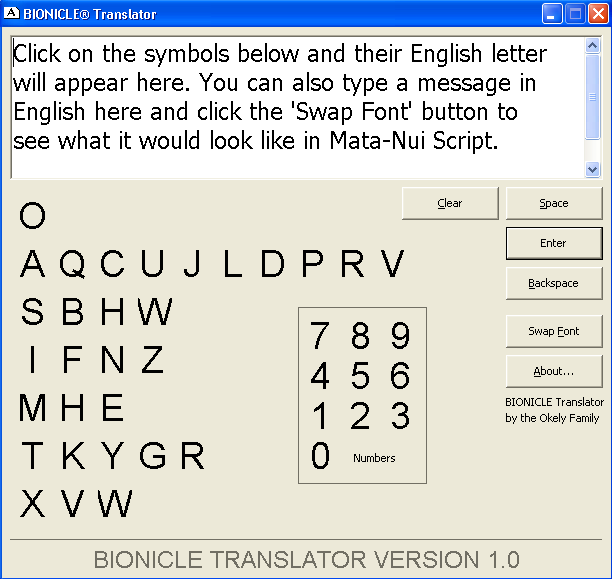Click the W symbol in the S B H row
Viewport: 612px width, 579px height.
[155, 312]
